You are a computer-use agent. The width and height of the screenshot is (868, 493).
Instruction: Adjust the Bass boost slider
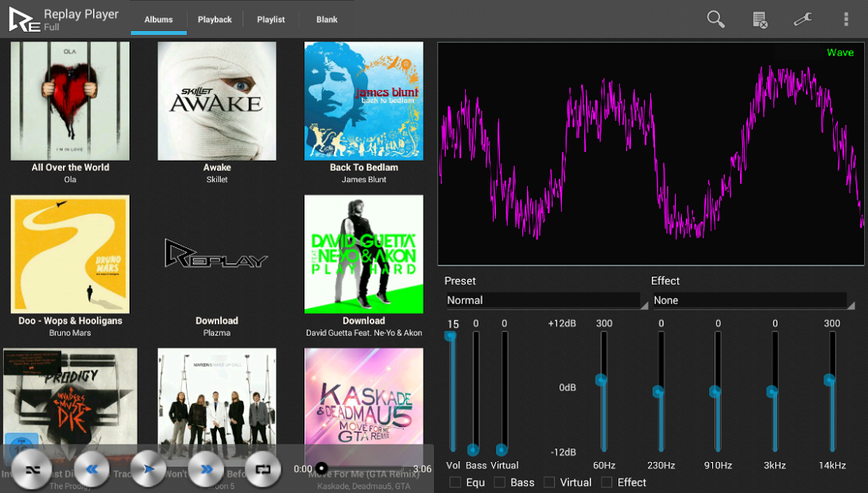(x=475, y=391)
